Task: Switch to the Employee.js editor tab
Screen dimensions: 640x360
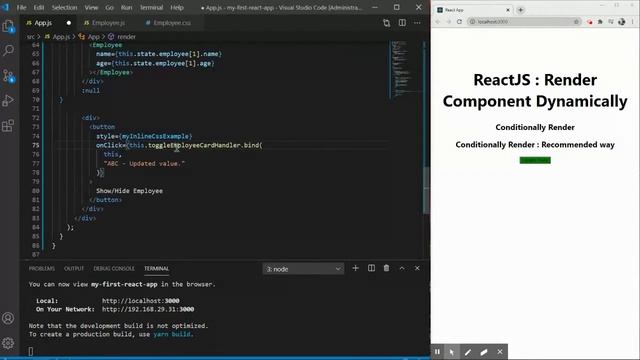Action: pos(108,23)
